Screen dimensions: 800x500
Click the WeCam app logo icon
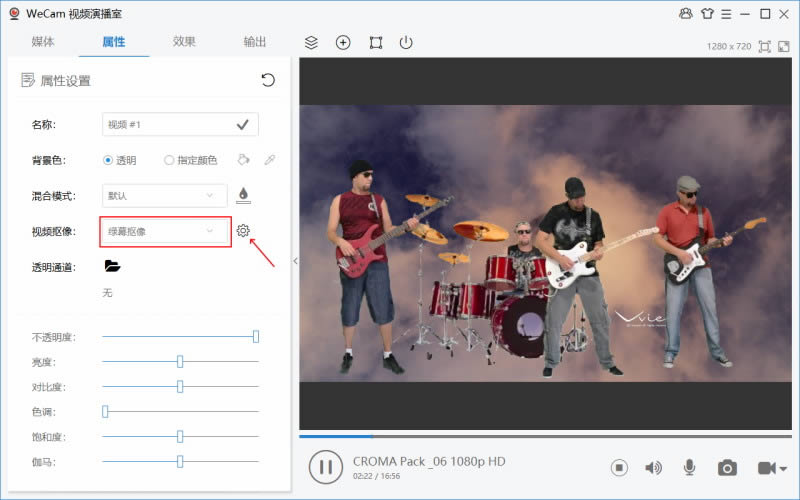[x=14, y=14]
